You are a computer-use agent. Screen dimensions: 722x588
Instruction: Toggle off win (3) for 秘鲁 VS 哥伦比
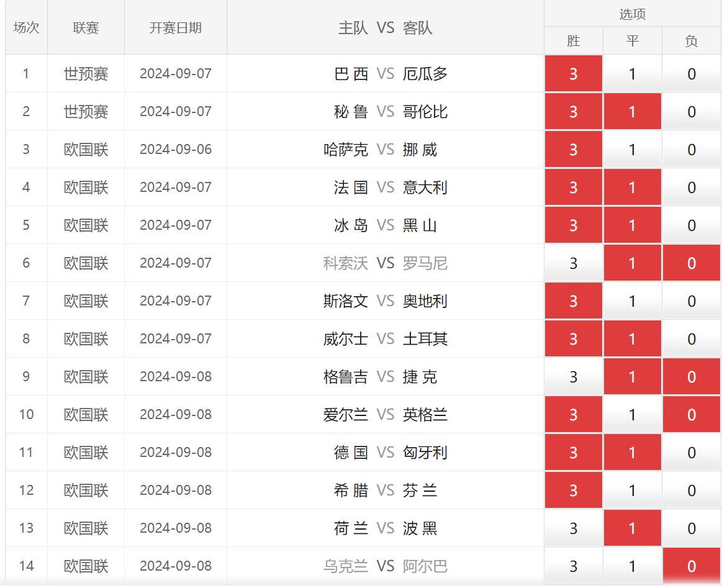[x=573, y=111]
